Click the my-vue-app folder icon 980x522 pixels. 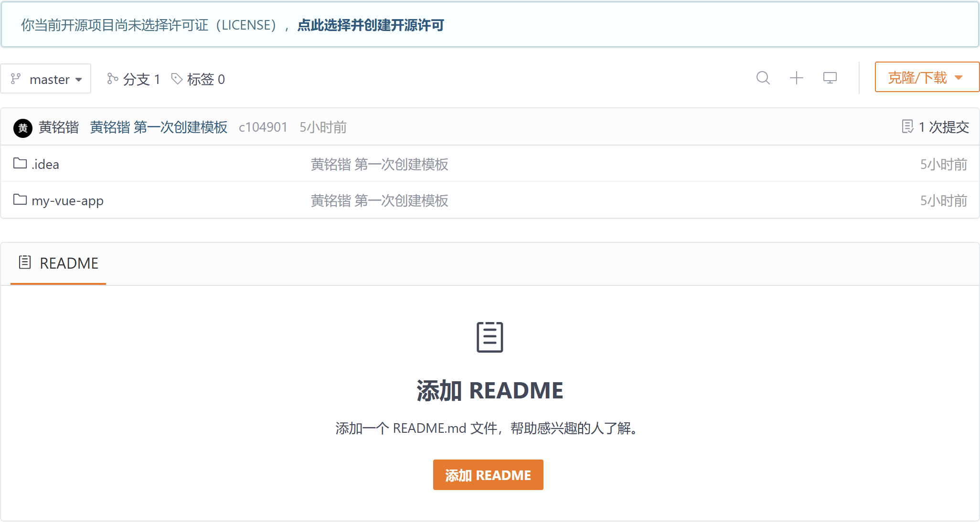pos(20,200)
